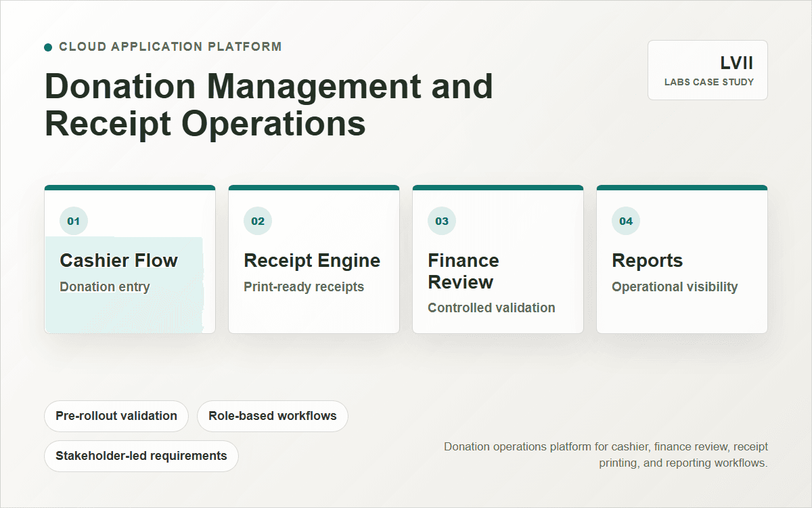The width and height of the screenshot is (812, 508).
Task: Select the Role-based workflows pill
Action: (273, 416)
